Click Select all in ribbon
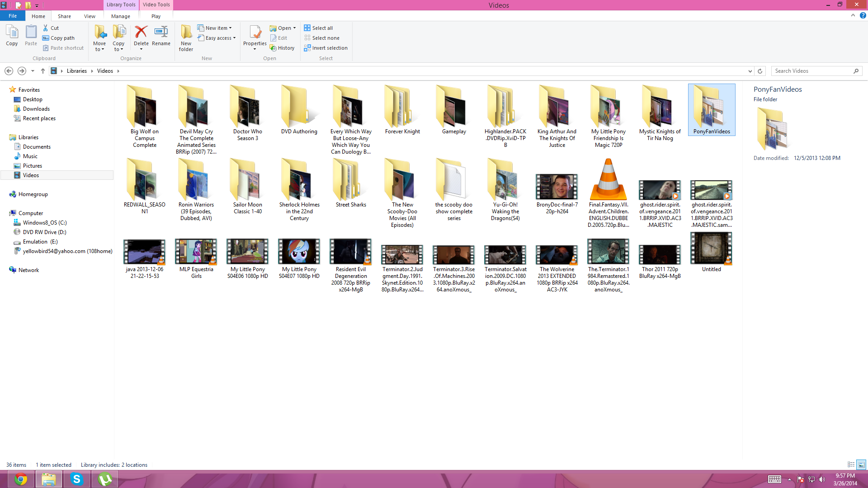Screen dimensions: 868x488 318,28
